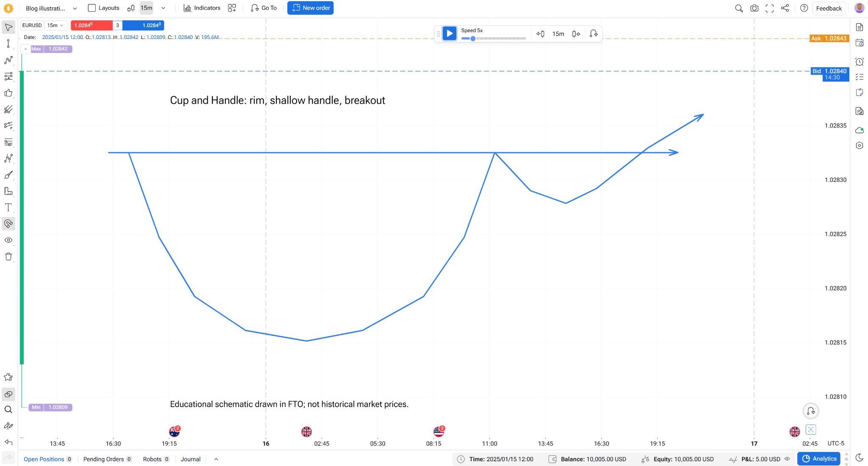Adjust the playback Speed slider
This screenshot has height=466, width=868.
(x=493, y=39)
